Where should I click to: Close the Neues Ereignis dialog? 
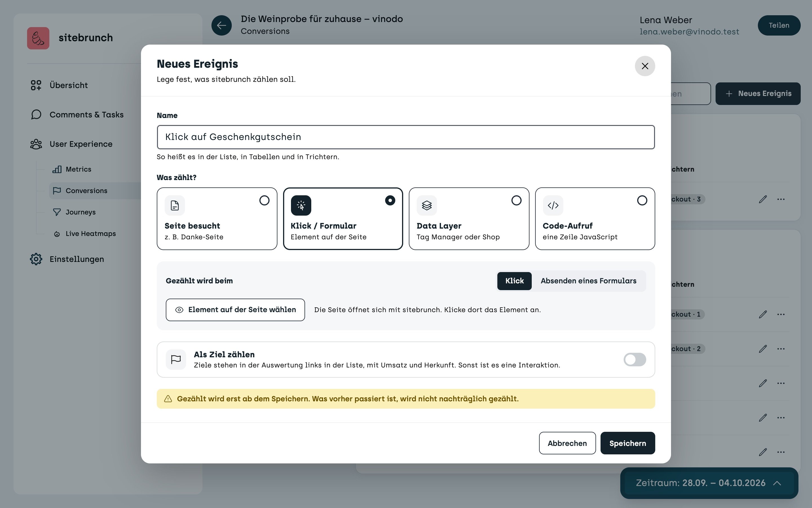point(645,66)
